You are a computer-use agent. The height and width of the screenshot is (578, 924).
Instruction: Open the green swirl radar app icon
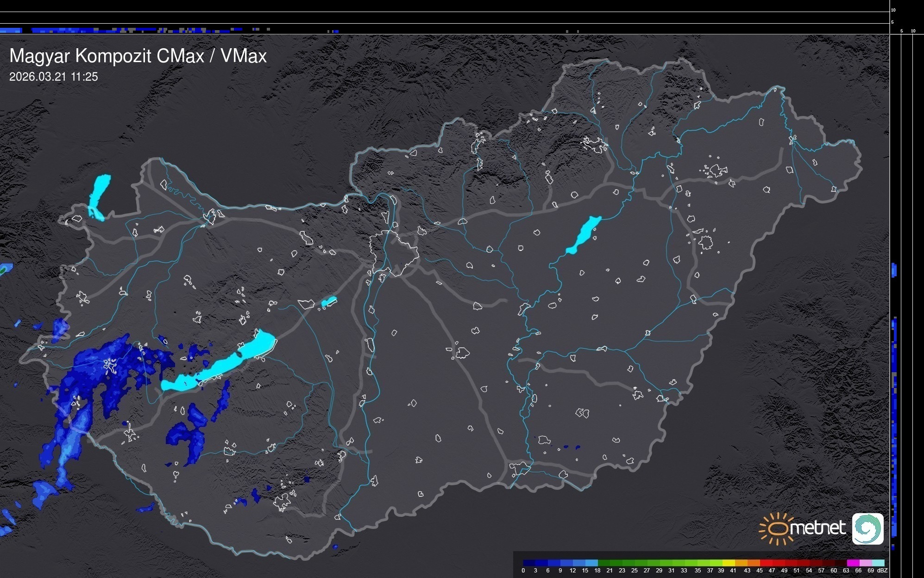coord(867,528)
